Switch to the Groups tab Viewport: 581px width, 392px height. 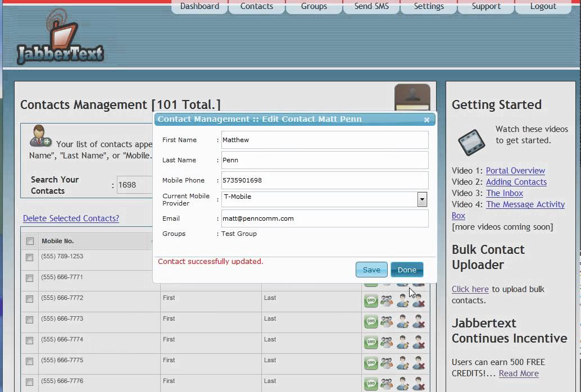pyautogui.click(x=314, y=6)
